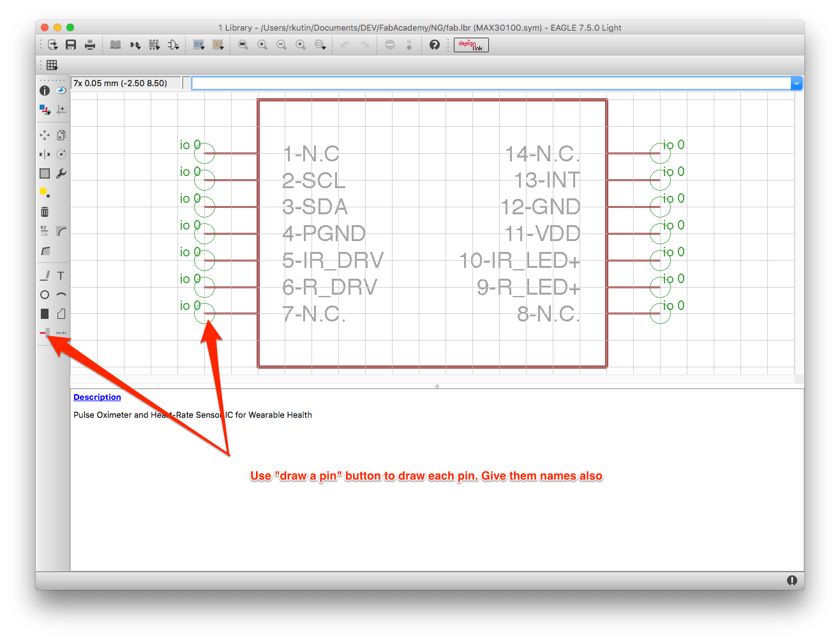Redo the last undone action
Image resolution: width=840 pixels, height=641 pixels.
click(x=364, y=45)
